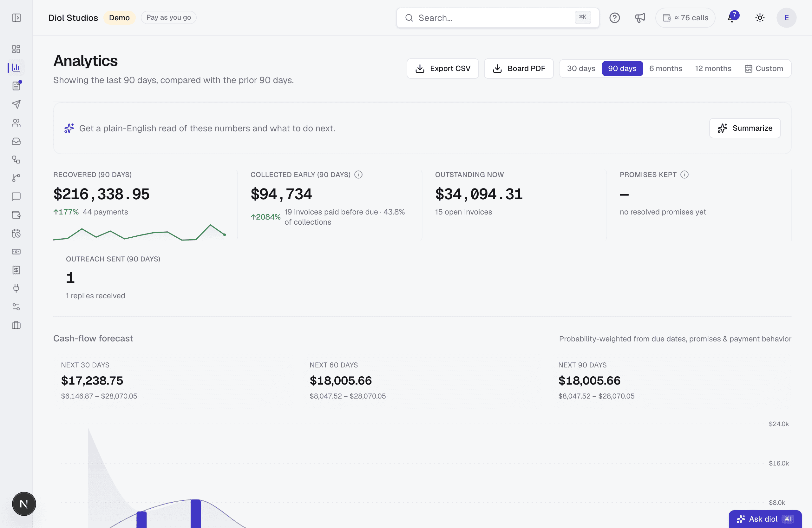Click the $24.0k axis label
812x528 pixels.
(779, 424)
